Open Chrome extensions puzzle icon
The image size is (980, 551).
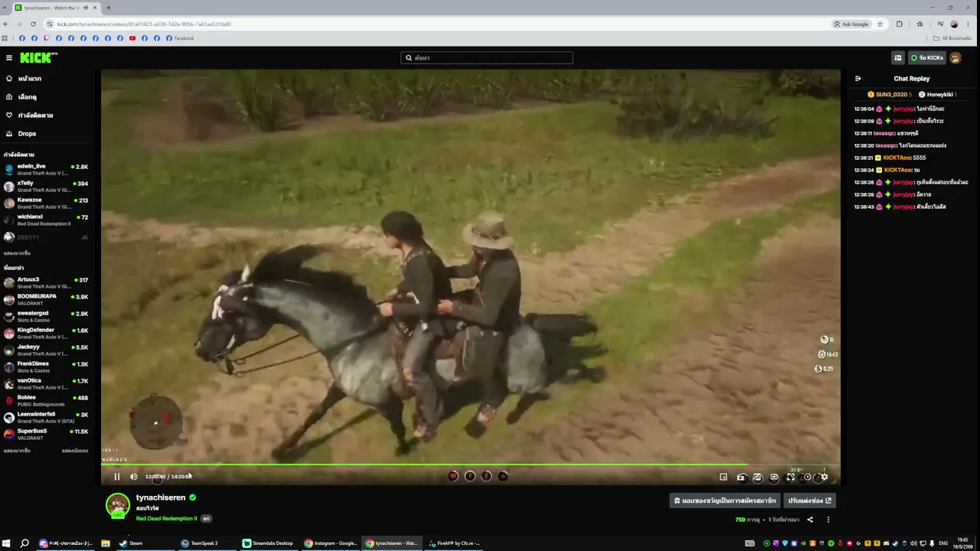(x=900, y=24)
